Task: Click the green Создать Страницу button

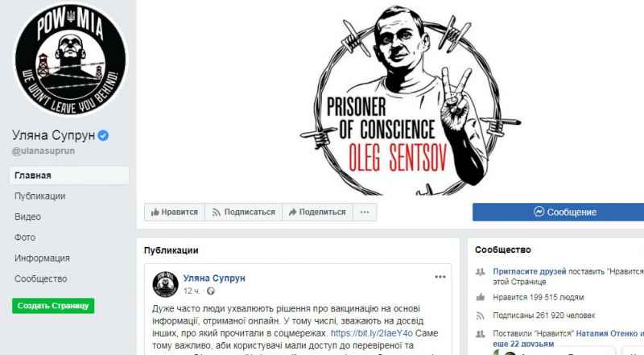Action: (x=53, y=306)
